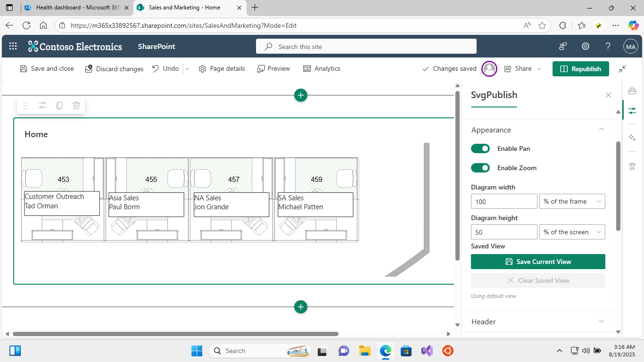Click the SharePoint link in header

(157, 47)
